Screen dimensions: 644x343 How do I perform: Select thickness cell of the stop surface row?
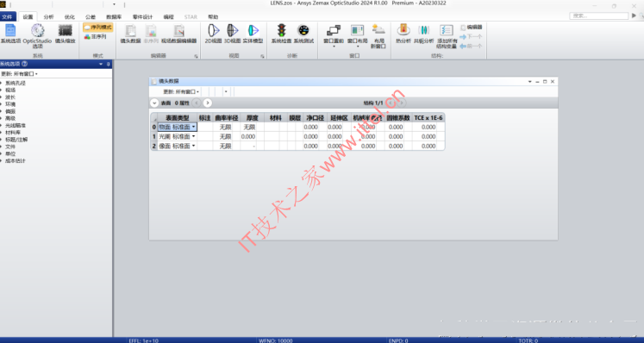click(248, 136)
